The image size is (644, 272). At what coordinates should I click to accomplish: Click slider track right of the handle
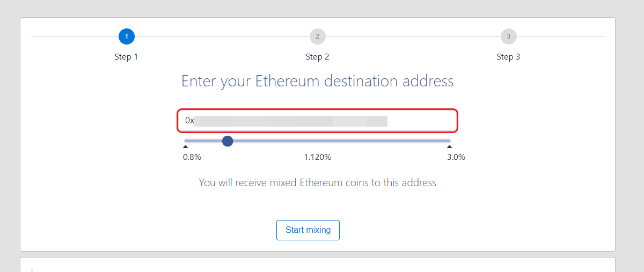(x=338, y=141)
